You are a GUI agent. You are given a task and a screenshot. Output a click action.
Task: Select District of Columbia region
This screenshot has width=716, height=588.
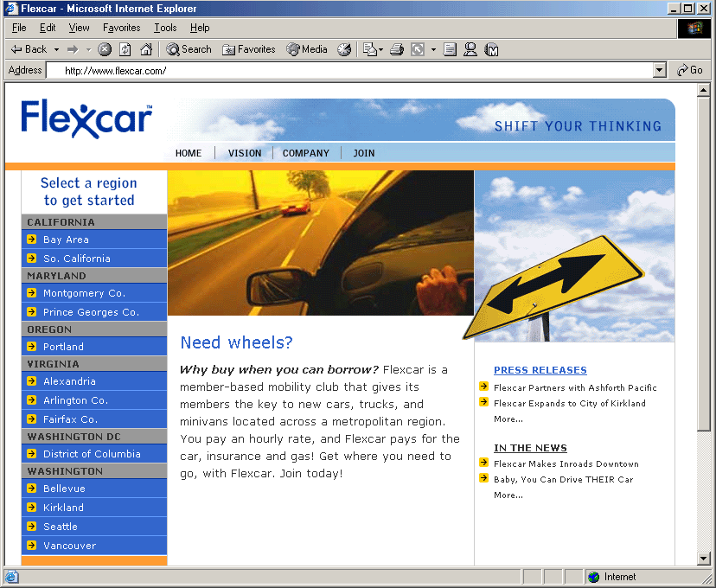tap(94, 454)
